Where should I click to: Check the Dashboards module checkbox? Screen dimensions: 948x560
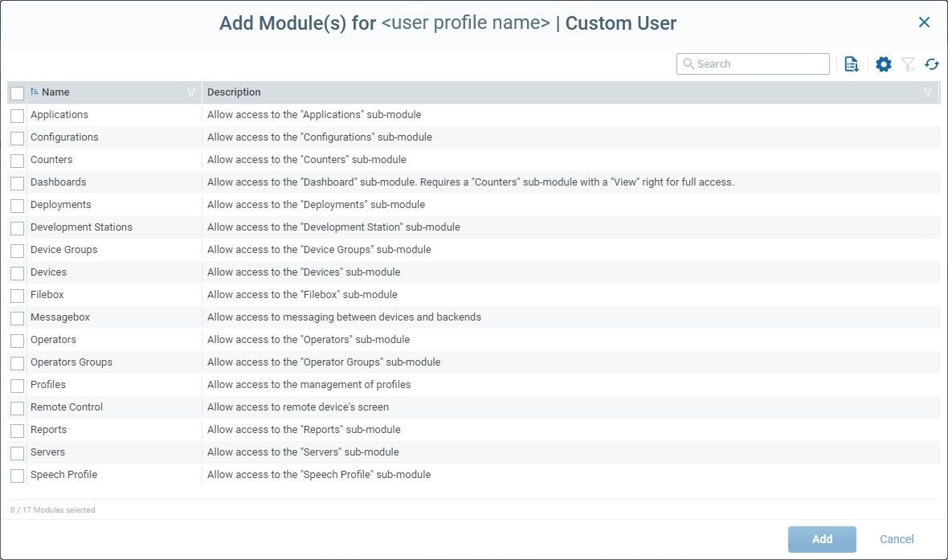pos(17,182)
